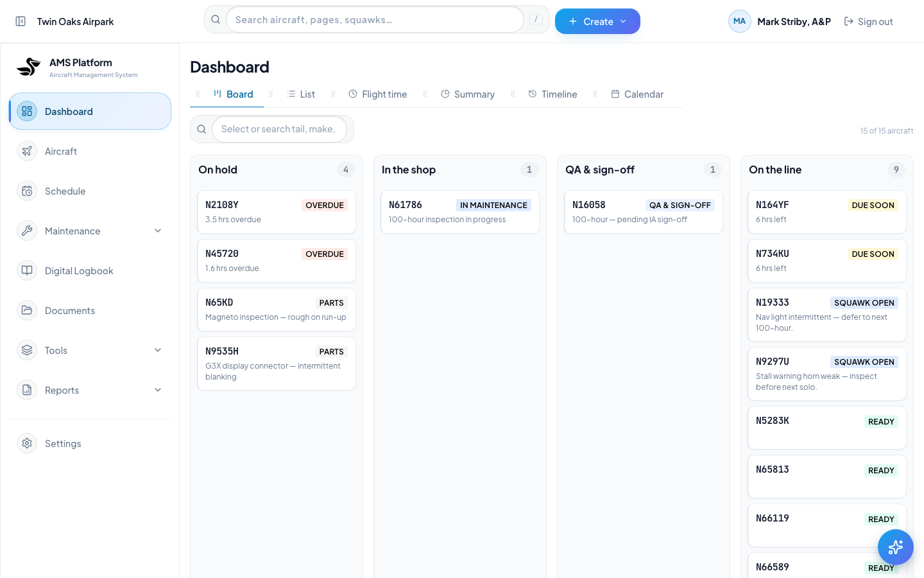Focus the Select or search tail field

279,129
